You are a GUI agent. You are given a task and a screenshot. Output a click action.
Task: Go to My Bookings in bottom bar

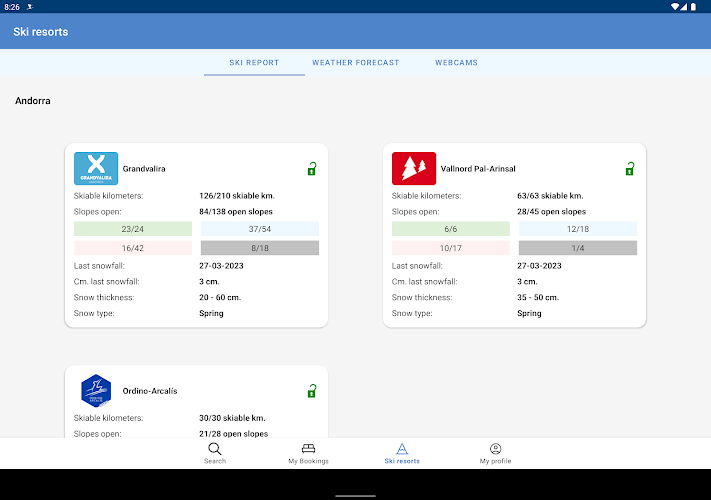308,454
